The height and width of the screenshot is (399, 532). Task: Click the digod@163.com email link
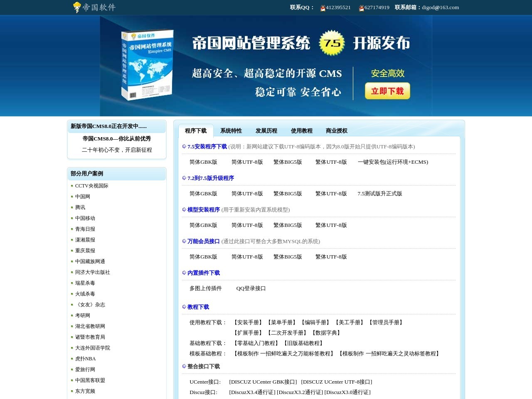[440, 7]
